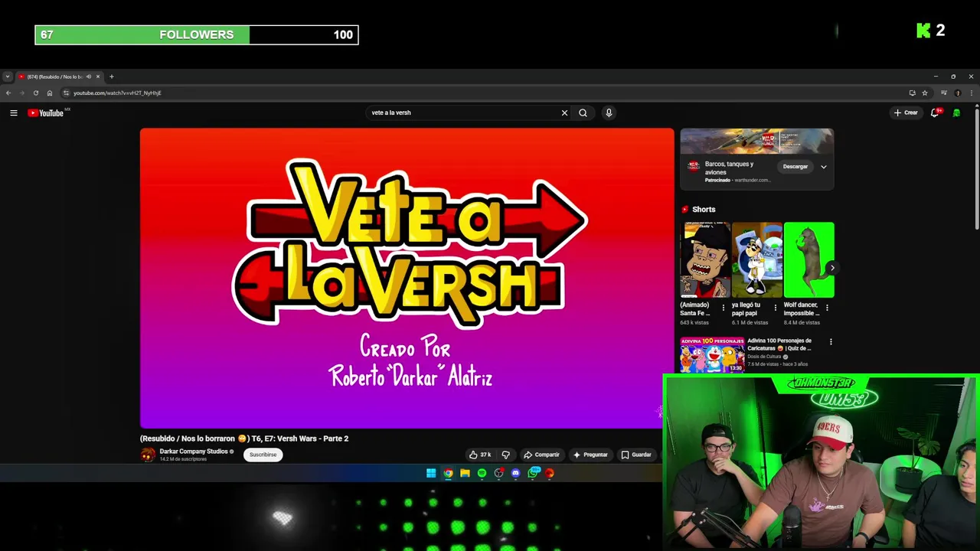Clear the search text with the X
The height and width of the screenshot is (551, 980).
(x=564, y=112)
